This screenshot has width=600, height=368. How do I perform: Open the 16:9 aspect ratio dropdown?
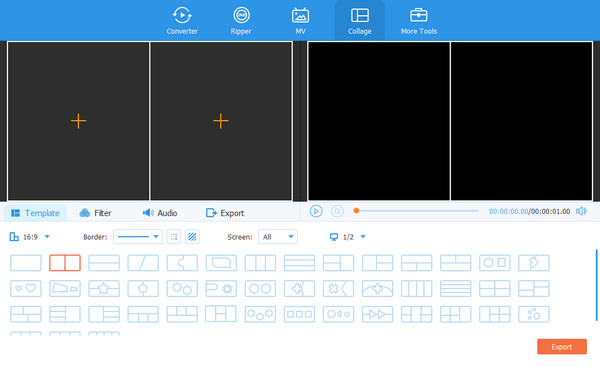click(x=30, y=237)
